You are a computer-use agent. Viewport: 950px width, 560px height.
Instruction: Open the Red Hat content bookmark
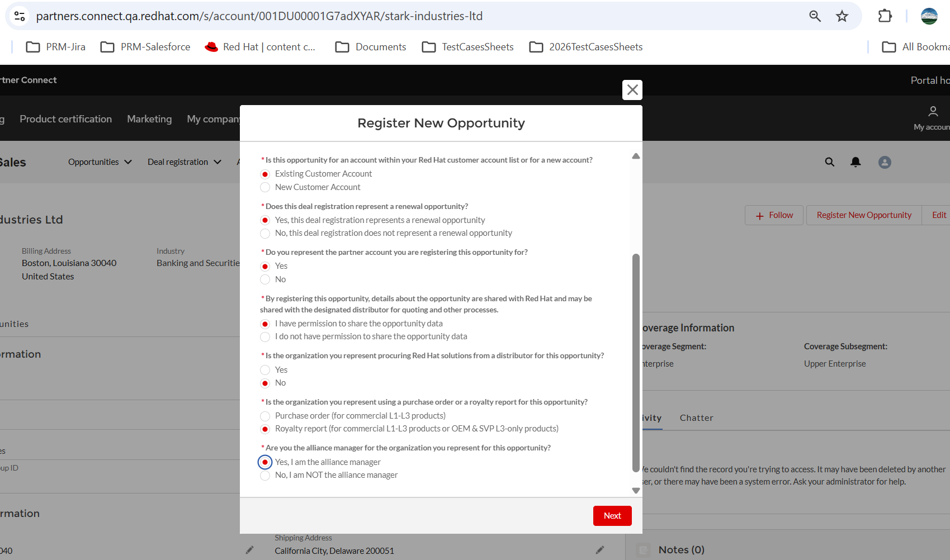click(260, 47)
